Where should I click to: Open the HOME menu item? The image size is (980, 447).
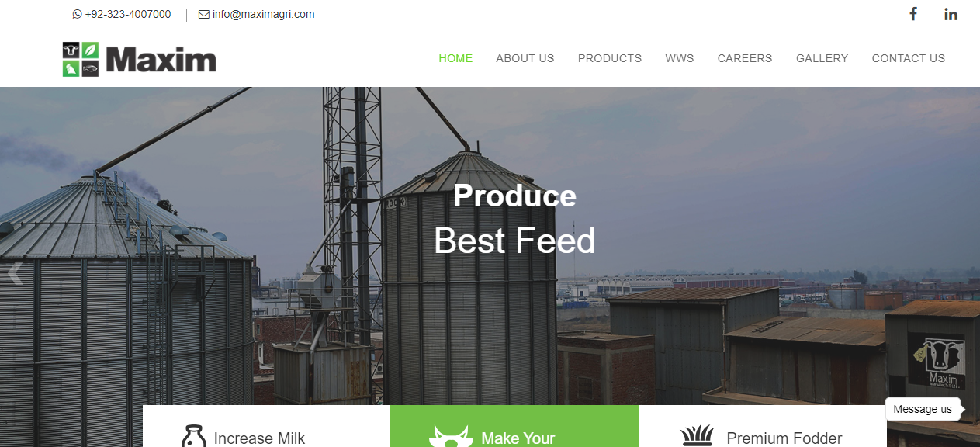[x=455, y=58]
